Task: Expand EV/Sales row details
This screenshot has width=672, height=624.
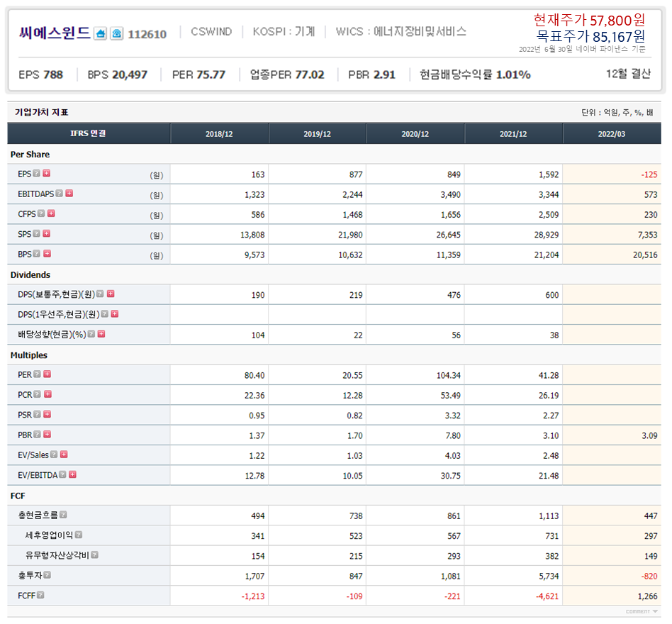Action: pyautogui.click(x=65, y=455)
